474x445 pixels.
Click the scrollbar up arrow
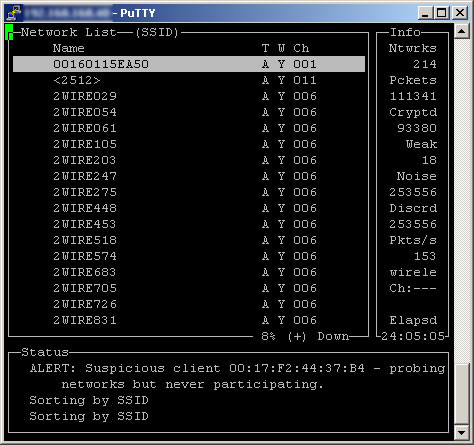pyautogui.click(x=462, y=32)
